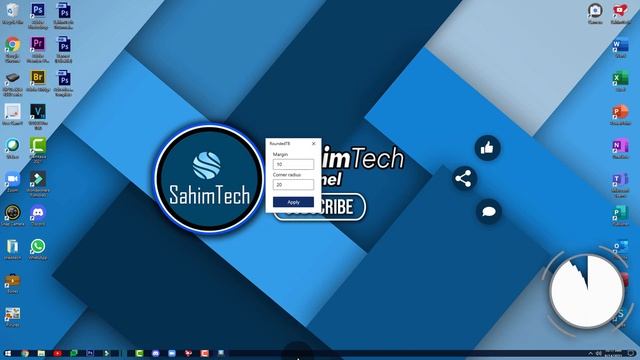
Task: Open Wondershare Filmora desktop shortcut
Action: 38,183
